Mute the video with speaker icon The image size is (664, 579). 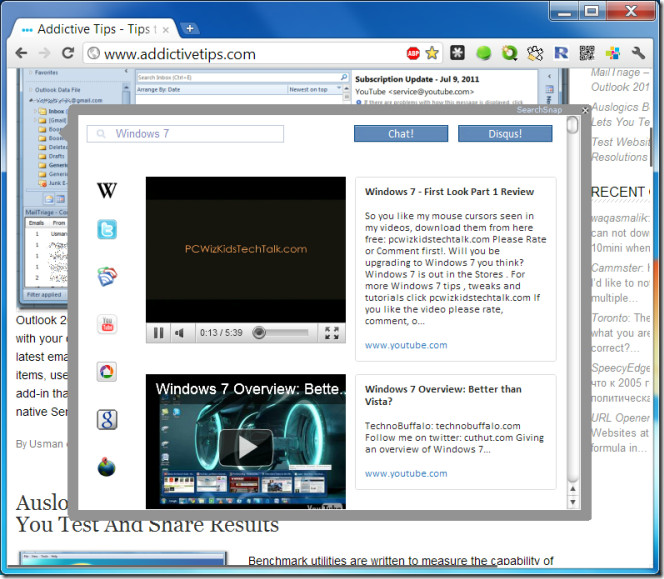click(180, 333)
